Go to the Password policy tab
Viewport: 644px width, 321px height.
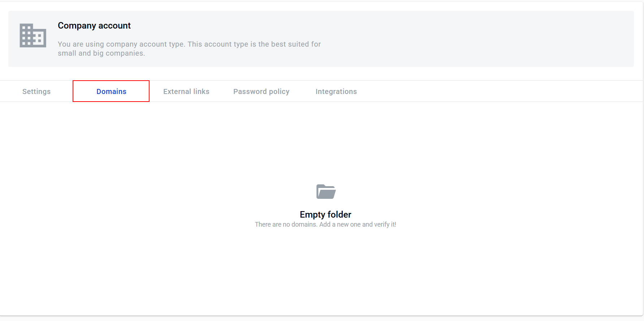click(261, 91)
